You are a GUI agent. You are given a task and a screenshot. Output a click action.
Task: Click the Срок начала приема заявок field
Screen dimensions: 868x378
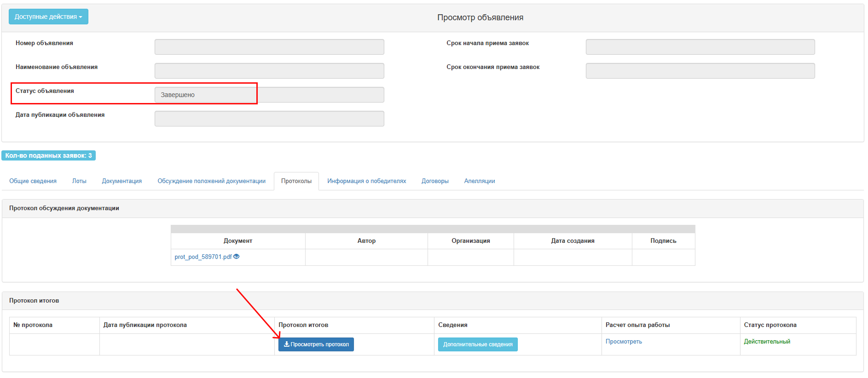(700, 47)
